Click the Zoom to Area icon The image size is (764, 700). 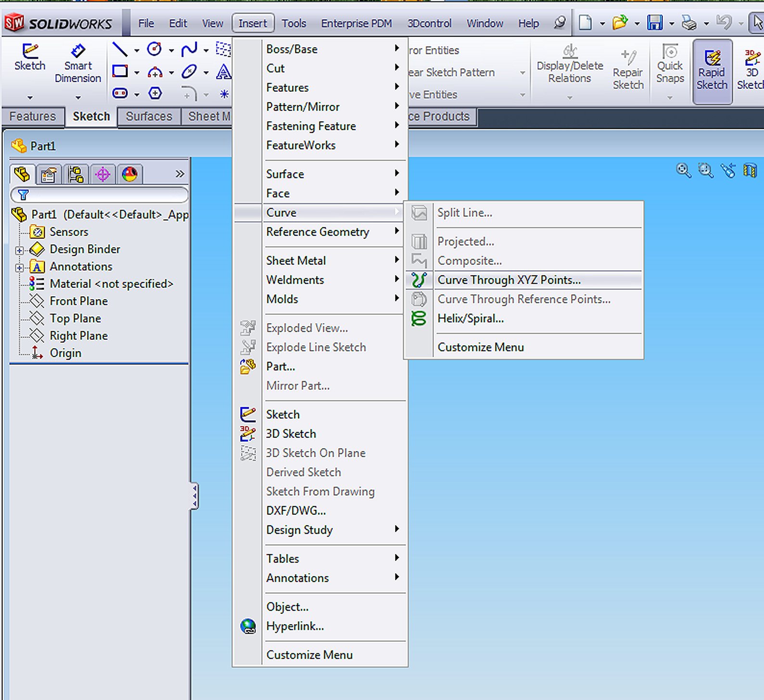click(706, 170)
